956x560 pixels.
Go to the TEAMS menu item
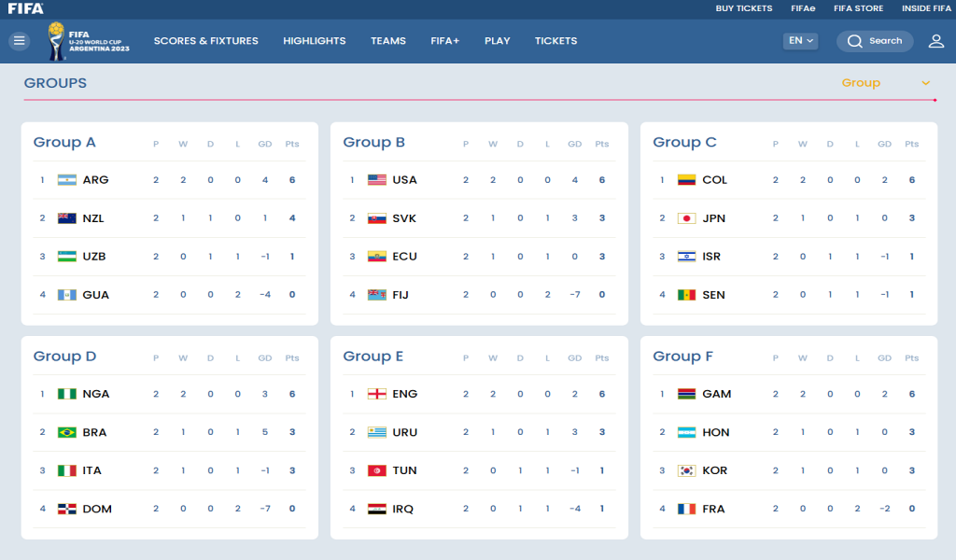click(x=388, y=41)
